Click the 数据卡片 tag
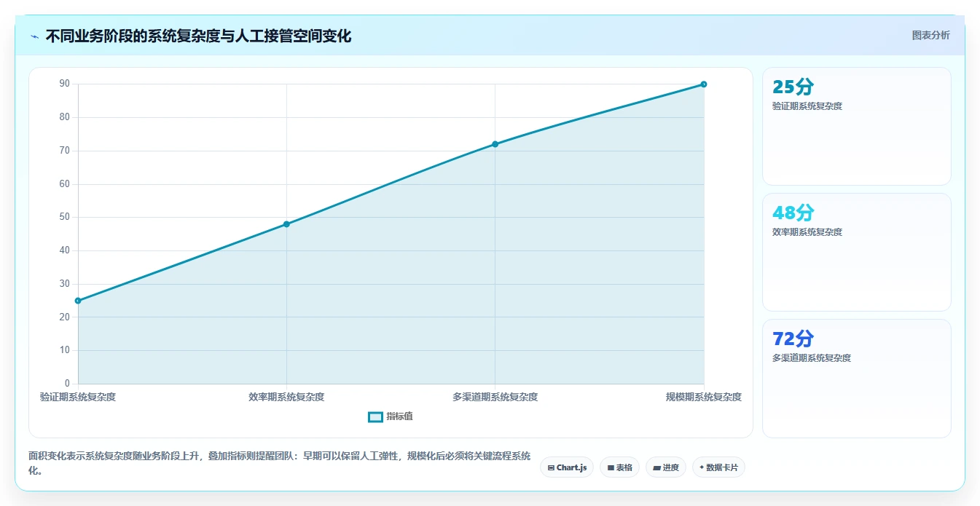The image size is (980, 506). pyautogui.click(x=718, y=467)
